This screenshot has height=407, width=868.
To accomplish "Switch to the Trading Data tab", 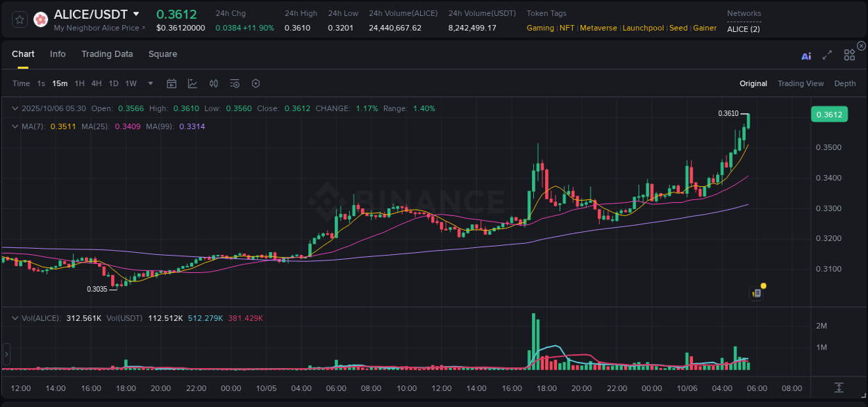I will coord(107,53).
